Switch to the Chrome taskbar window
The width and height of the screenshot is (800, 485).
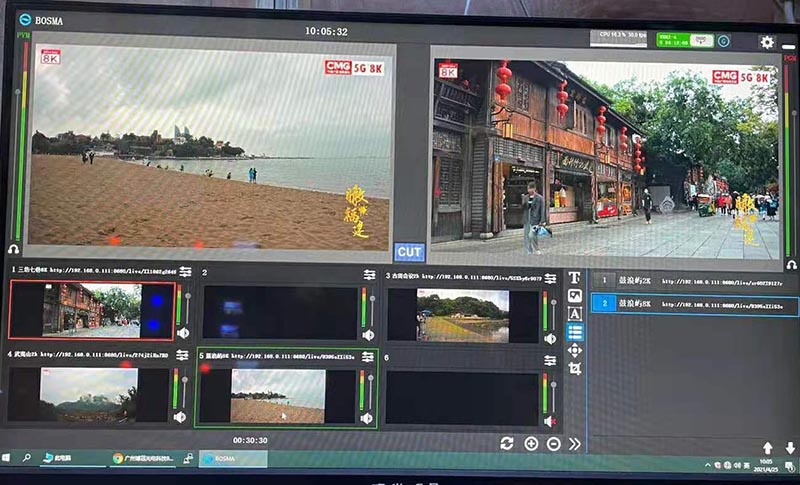coord(143,458)
